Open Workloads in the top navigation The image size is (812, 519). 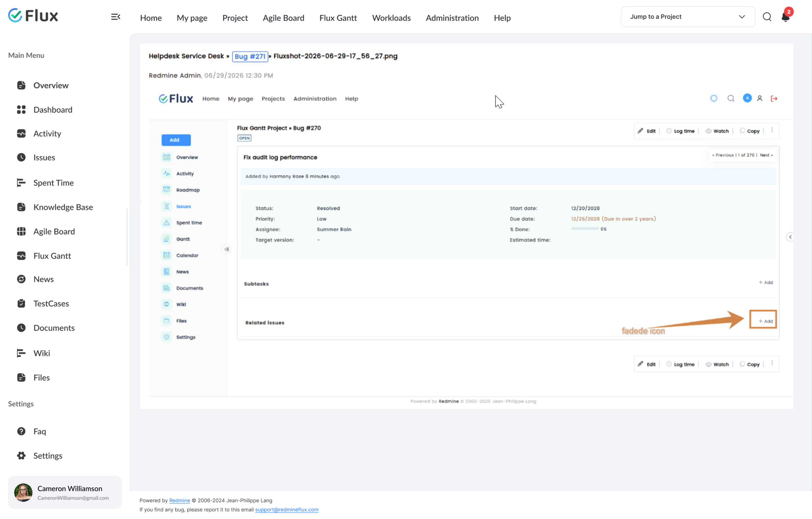coord(391,18)
